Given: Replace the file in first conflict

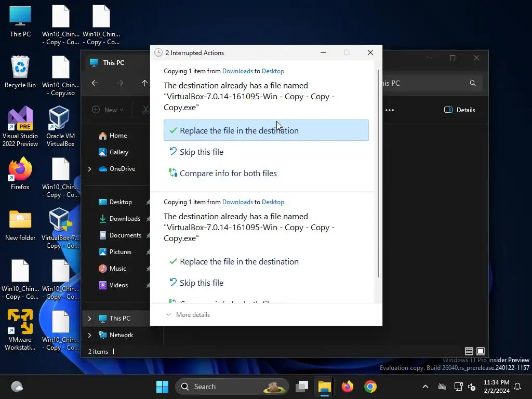Looking at the screenshot, I should 266,130.
